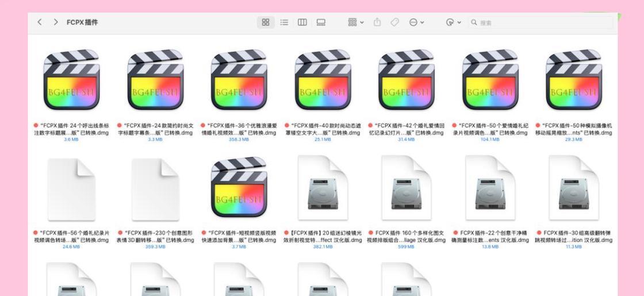The height and width of the screenshot is (296, 644).
Task: Click the 29.3 MB size label
Action: pos(573,139)
